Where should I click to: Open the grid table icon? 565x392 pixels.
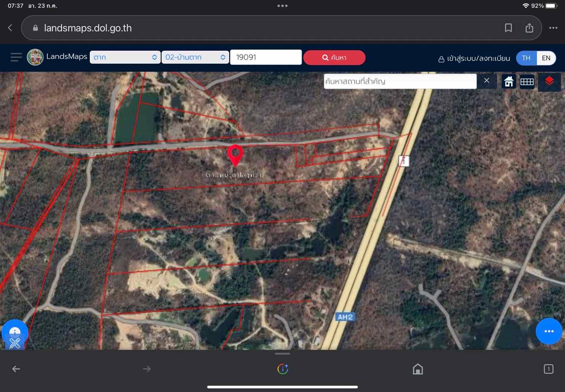point(527,82)
